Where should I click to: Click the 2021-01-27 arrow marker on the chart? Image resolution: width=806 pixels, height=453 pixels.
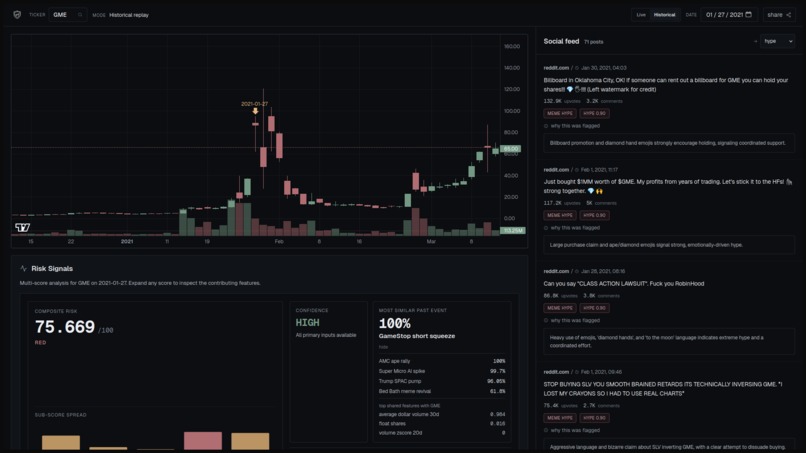(255, 111)
